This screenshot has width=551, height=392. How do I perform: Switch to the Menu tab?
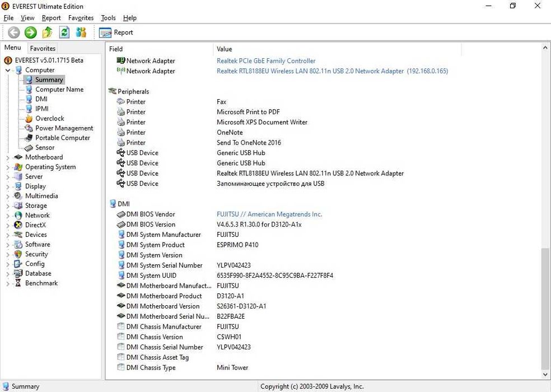click(13, 48)
